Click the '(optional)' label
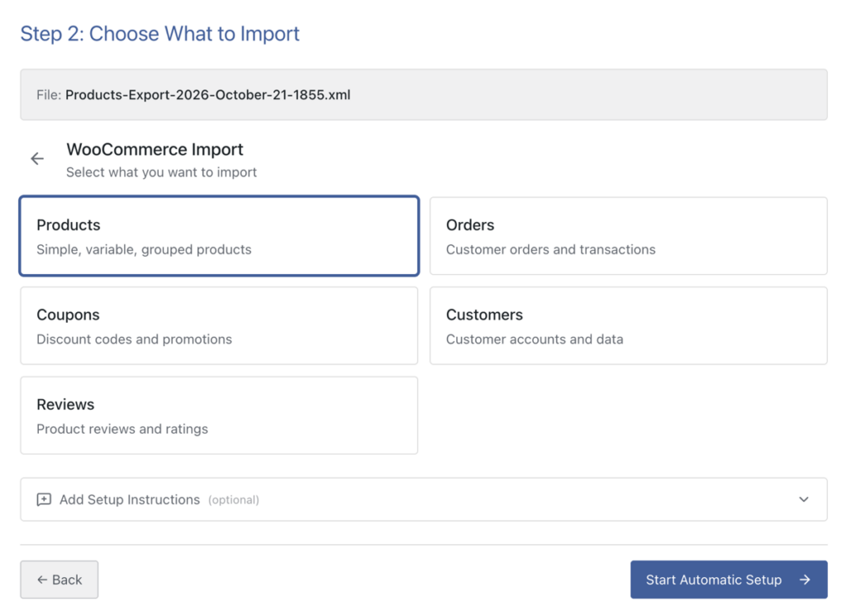846x616 pixels. (x=234, y=500)
